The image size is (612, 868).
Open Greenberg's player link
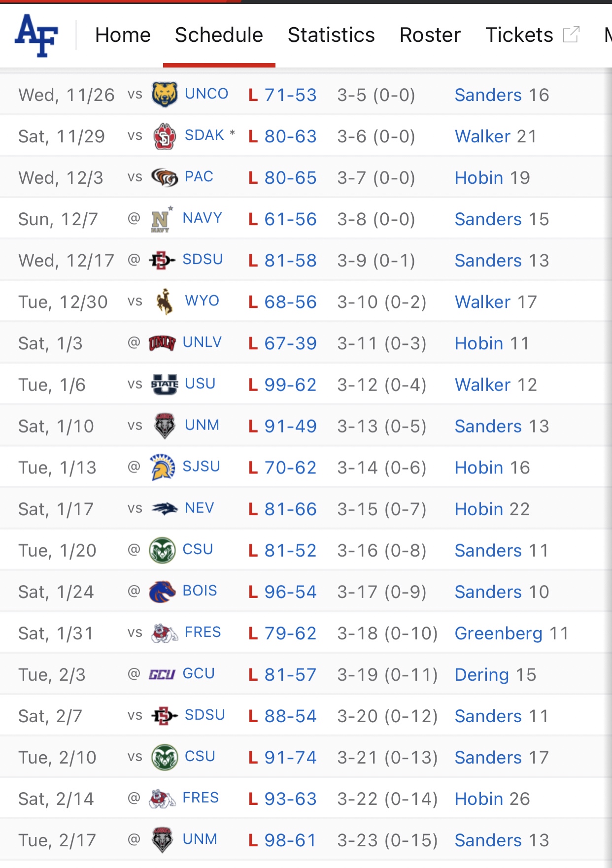(x=498, y=633)
